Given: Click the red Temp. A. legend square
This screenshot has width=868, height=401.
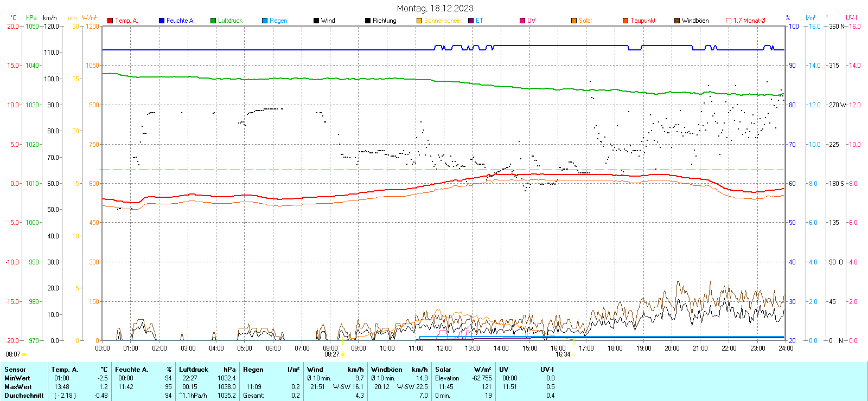Looking at the screenshot, I should 110,21.
